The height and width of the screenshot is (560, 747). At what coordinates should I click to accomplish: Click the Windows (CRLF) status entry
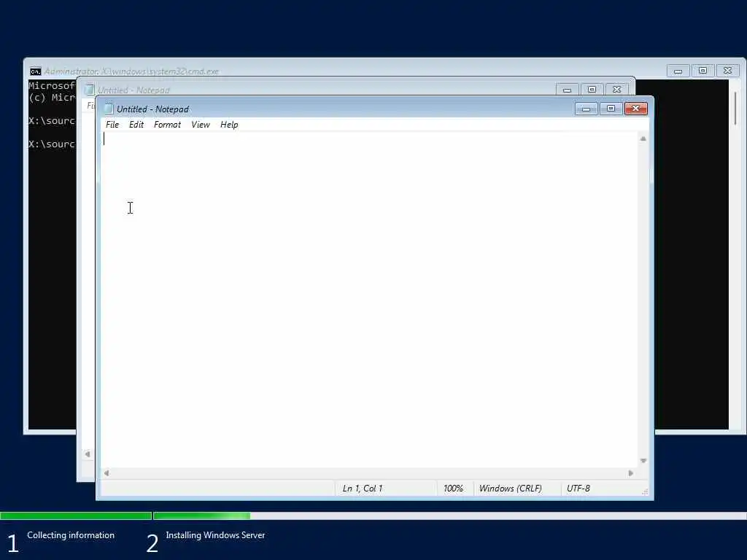pos(510,488)
